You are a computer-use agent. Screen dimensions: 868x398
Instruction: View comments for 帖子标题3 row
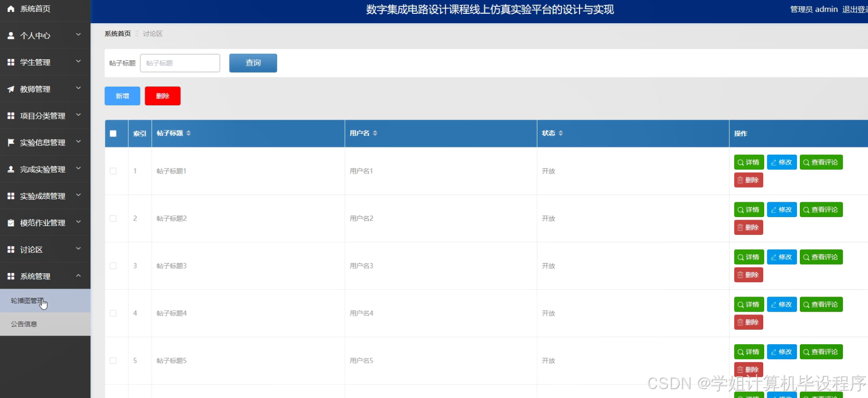(x=821, y=257)
